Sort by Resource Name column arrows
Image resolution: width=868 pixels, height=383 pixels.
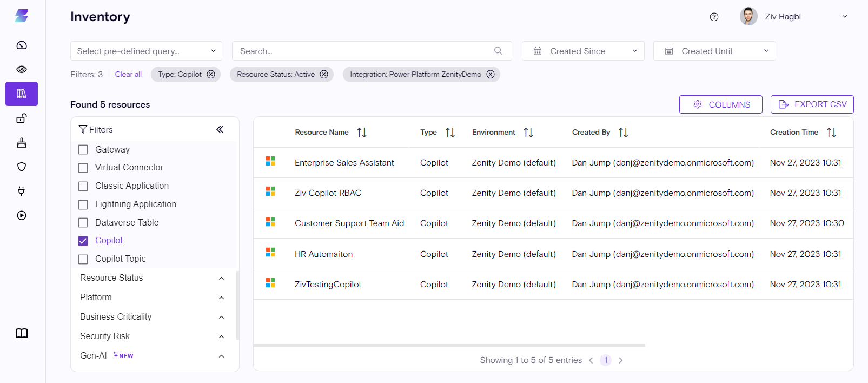362,133
